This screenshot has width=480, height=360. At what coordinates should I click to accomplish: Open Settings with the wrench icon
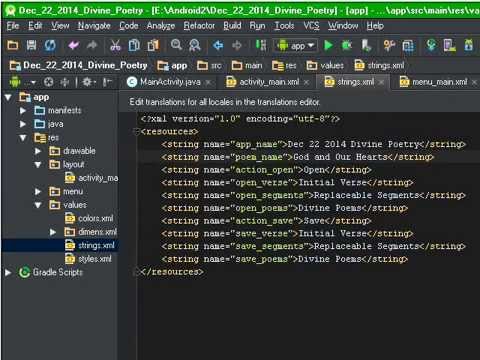(389, 45)
